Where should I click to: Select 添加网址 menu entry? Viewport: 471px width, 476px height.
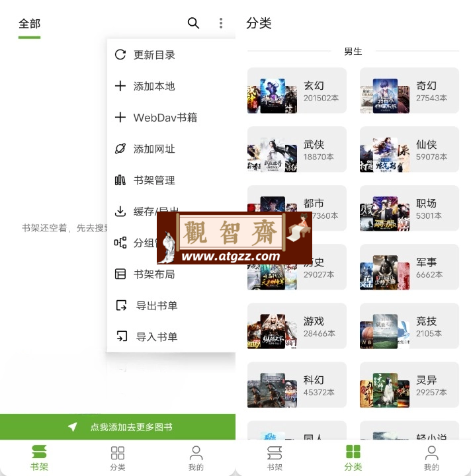click(171, 149)
